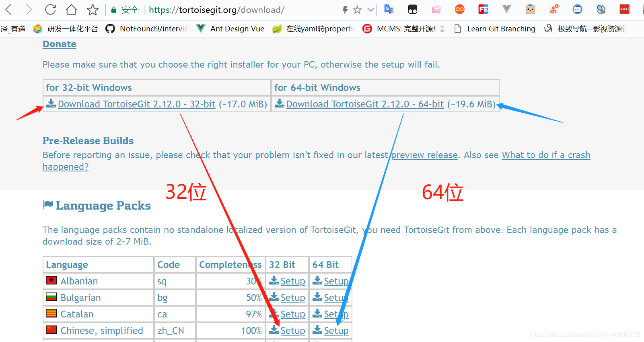Open 'What to do if a crash happened?' link
The height and width of the screenshot is (342, 644).
pyautogui.click(x=546, y=155)
